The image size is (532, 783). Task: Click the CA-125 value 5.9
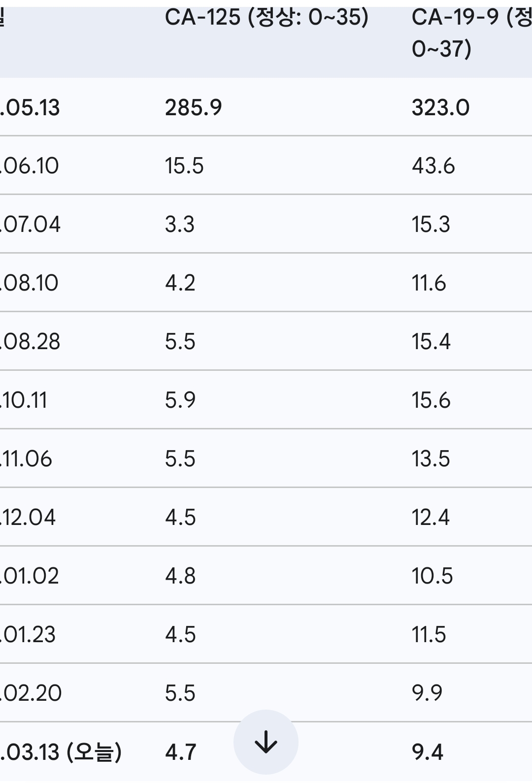[x=180, y=400]
